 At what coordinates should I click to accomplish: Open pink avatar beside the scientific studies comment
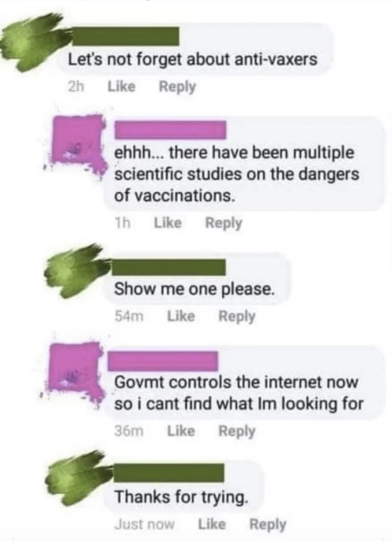78,142
